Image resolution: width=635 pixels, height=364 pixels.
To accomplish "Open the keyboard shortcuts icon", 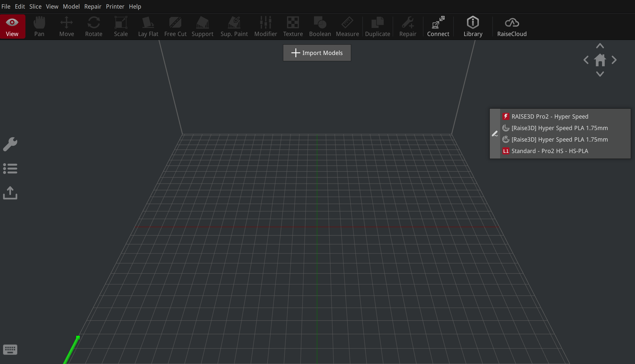I will tap(10, 349).
